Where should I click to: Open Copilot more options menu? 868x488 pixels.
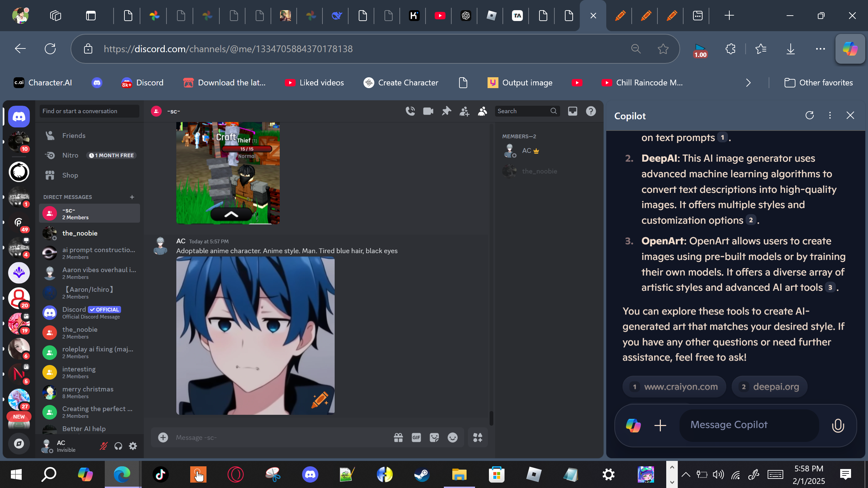[x=830, y=116]
